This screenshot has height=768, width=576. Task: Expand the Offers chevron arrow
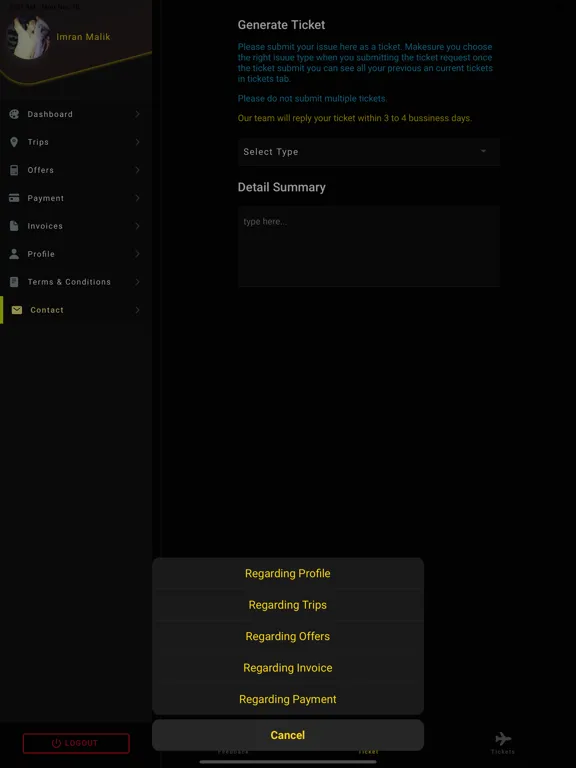tap(138, 170)
